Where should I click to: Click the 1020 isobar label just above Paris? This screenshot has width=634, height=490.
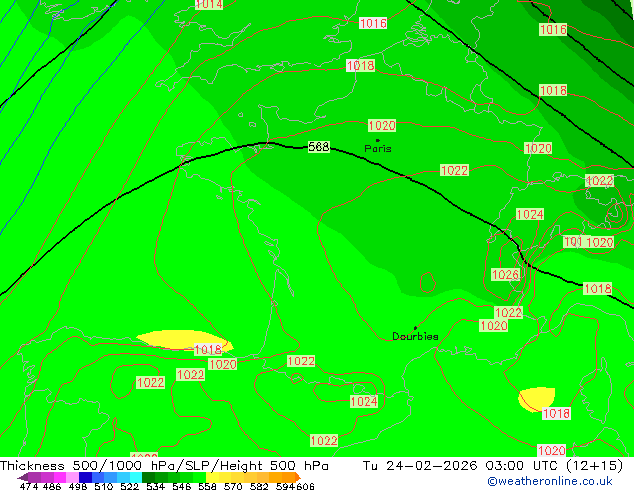(382, 126)
